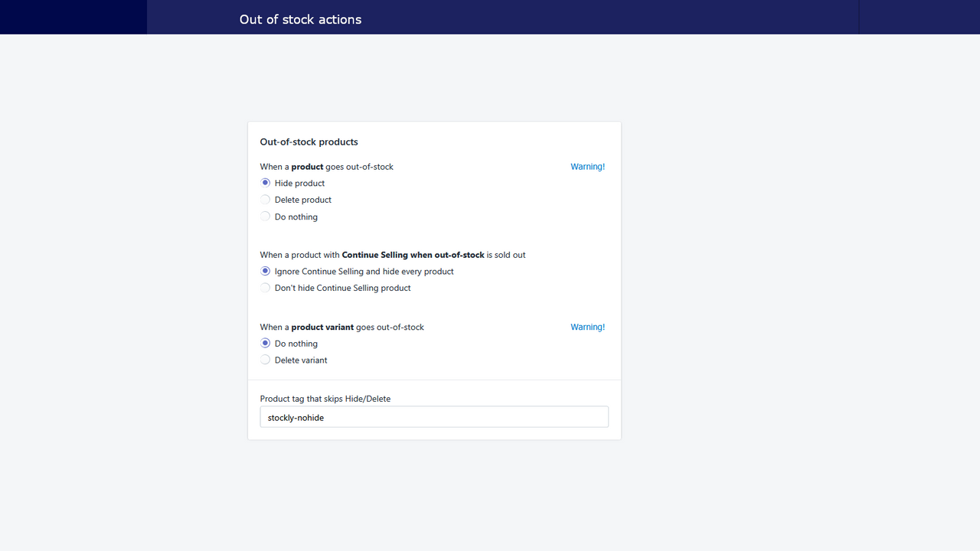Click the Product tag that skips Hide/Delete label
Screen dimensions: 980x551
tap(325, 398)
